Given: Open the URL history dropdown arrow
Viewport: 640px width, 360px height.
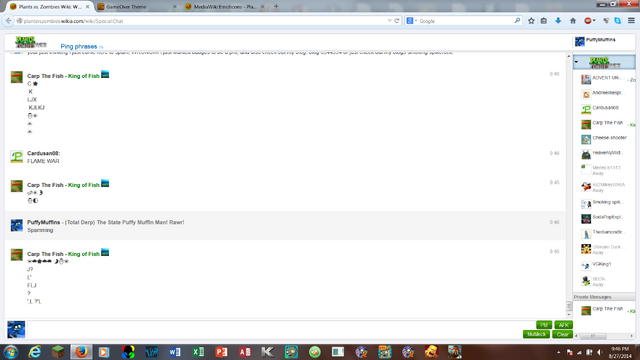Looking at the screenshot, I should (x=389, y=21).
